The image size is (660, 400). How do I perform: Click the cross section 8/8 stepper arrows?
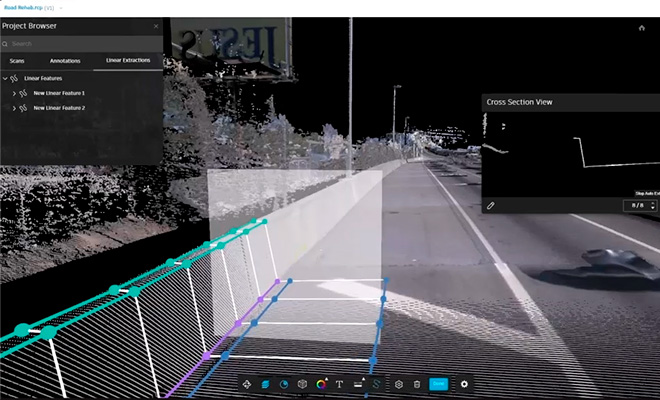point(650,205)
